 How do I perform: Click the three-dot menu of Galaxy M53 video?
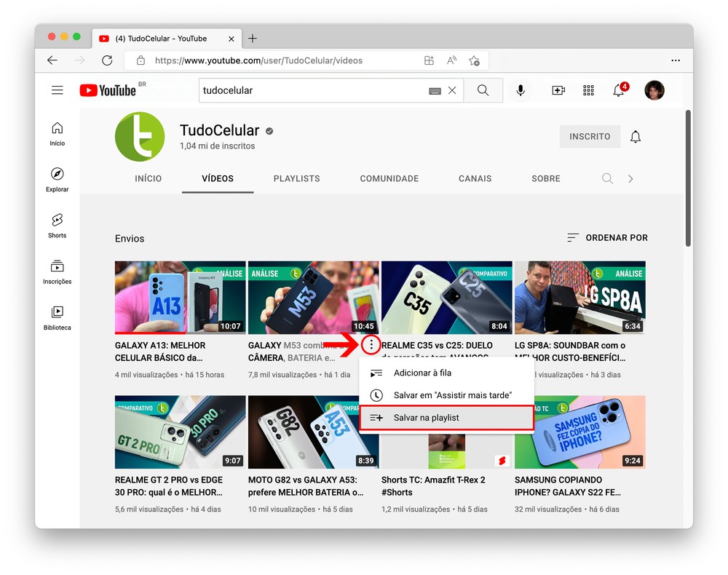371,345
